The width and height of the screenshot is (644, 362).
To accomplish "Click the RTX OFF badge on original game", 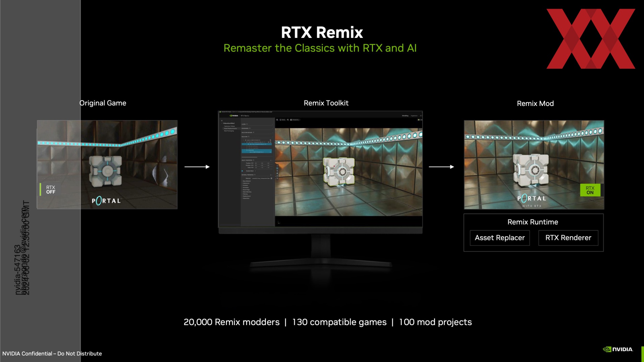I will point(50,190).
